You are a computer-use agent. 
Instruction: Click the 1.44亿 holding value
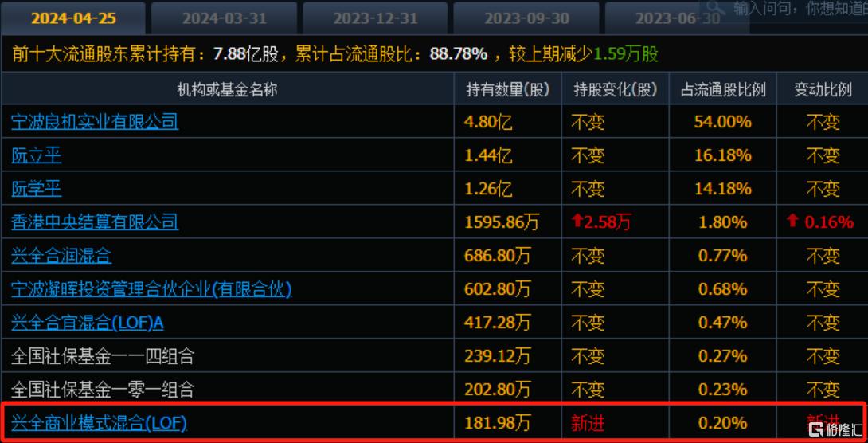(489, 155)
